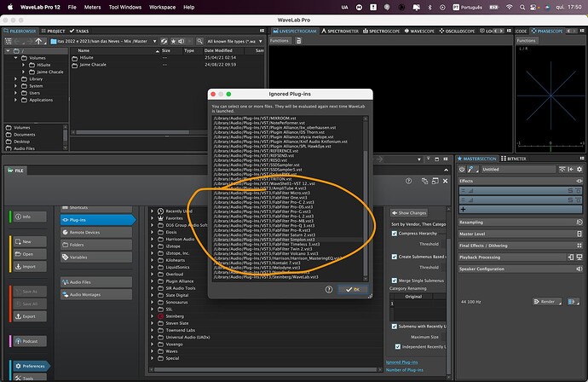The image size is (588, 382).
Task: Sort file list by Date Modified column
Action: pos(218,50)
